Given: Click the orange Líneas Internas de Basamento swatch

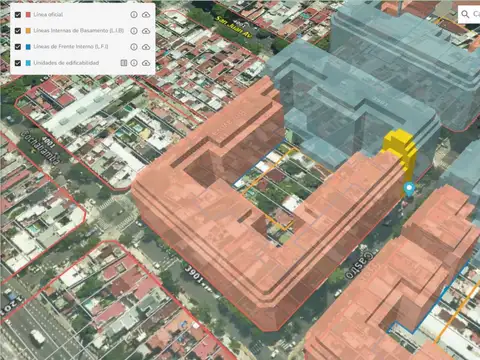Looking at the screenshot, I should tap(28, 31).
